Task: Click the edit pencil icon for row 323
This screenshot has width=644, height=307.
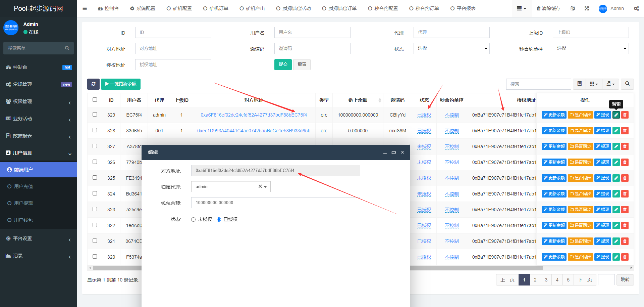Action: point(616,210)
